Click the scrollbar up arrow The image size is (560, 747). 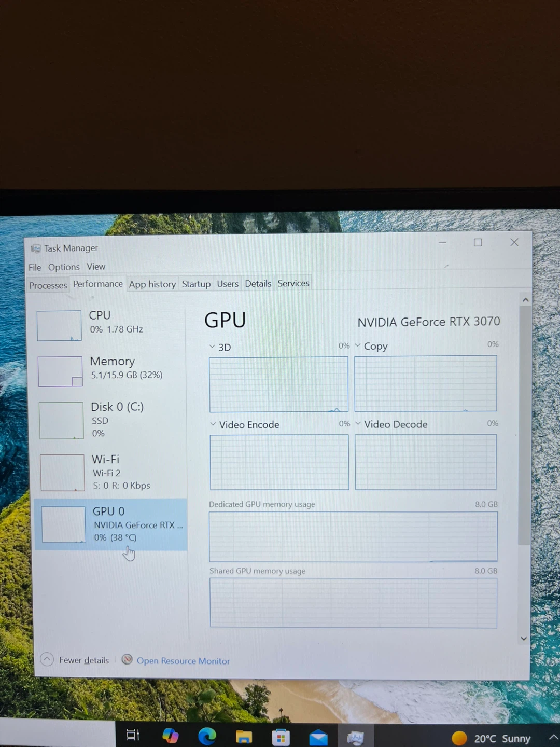coord(525,299)
